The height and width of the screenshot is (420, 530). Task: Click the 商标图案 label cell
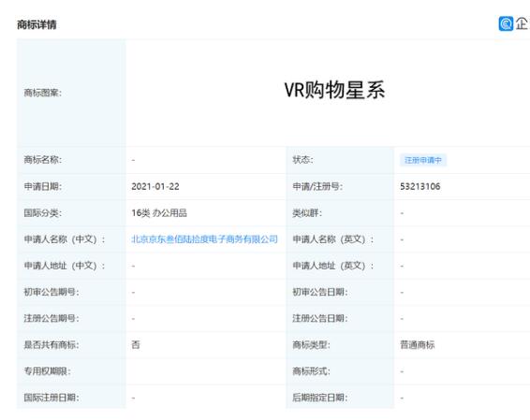pyautogui.click(x=71, y=93)
